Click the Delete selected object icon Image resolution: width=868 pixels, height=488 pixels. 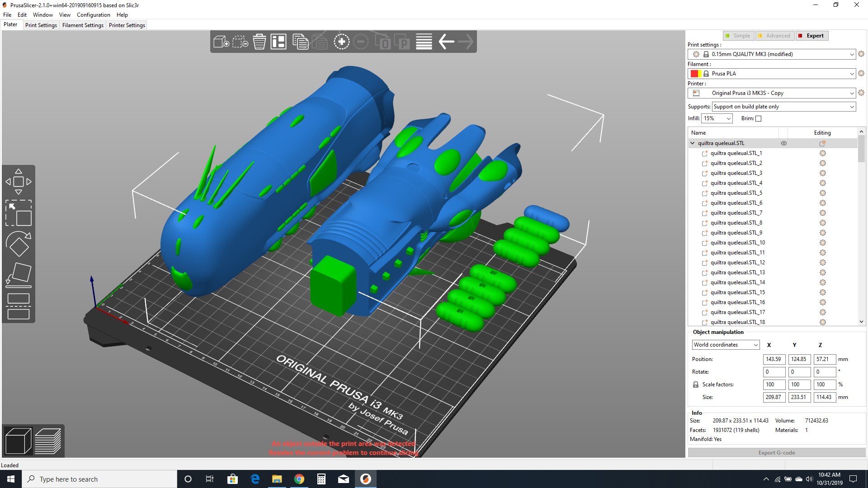click(240, 42)
